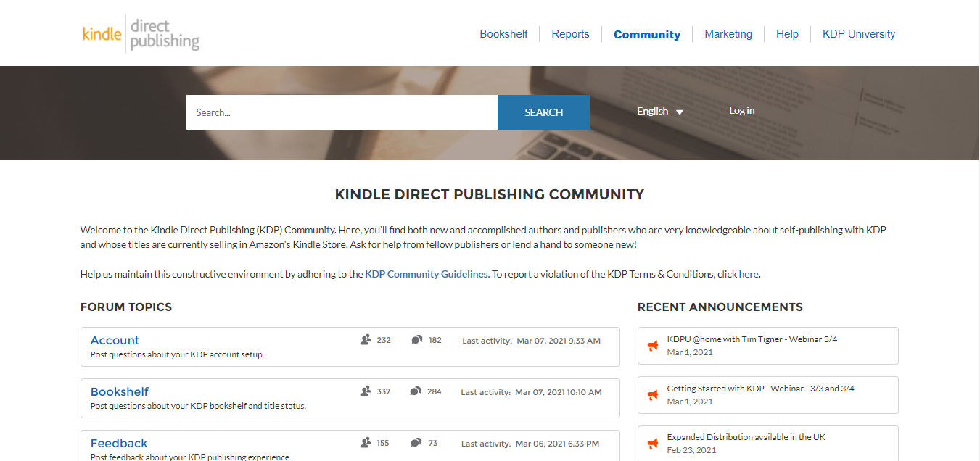
Task: Click the megaphone icon beside Getting Started with KDP
Action: [x=653, y=395]
